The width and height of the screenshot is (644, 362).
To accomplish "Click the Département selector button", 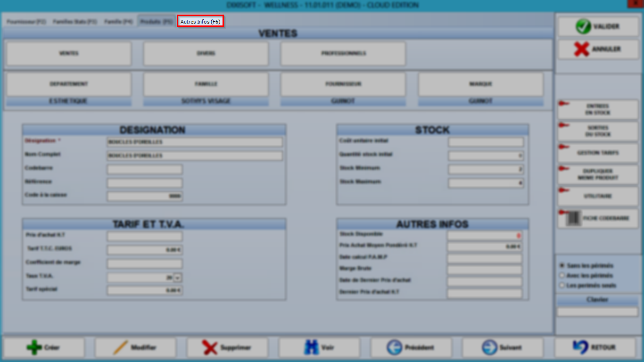I will pos(69,84).
